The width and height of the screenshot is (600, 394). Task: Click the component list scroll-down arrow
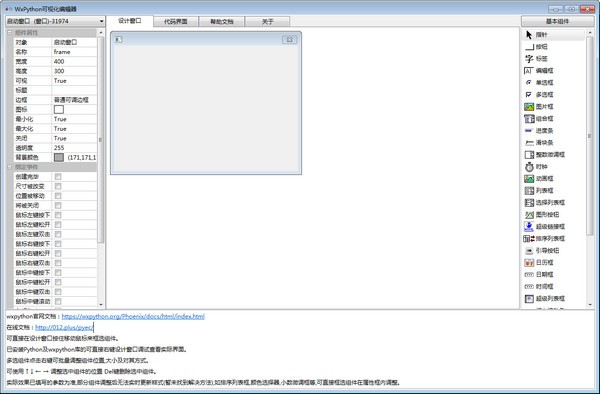(590, 305)
